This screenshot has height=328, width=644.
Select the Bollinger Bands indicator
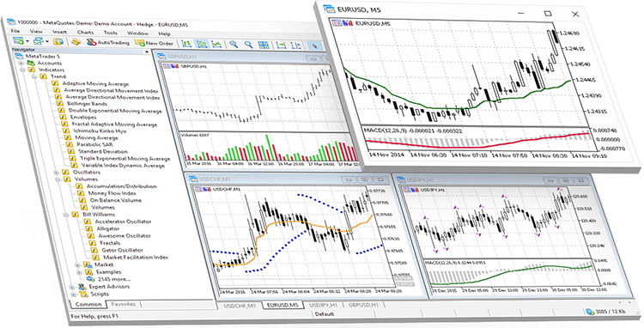point(87,104)
